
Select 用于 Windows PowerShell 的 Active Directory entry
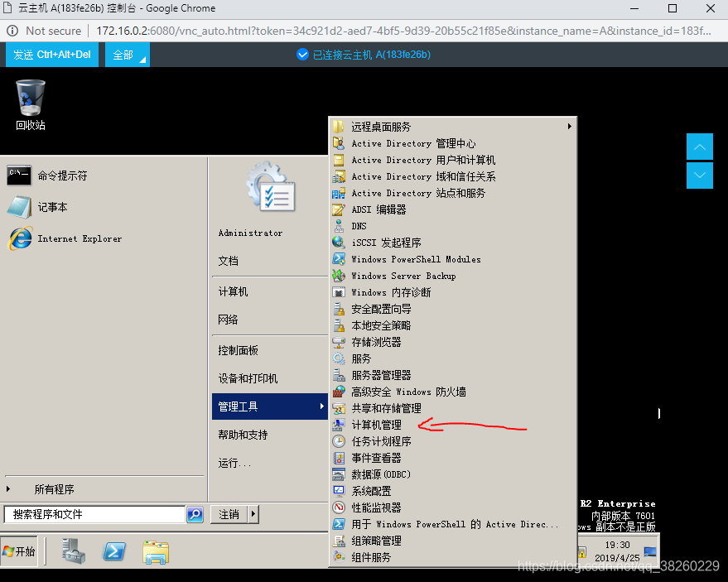453,524
